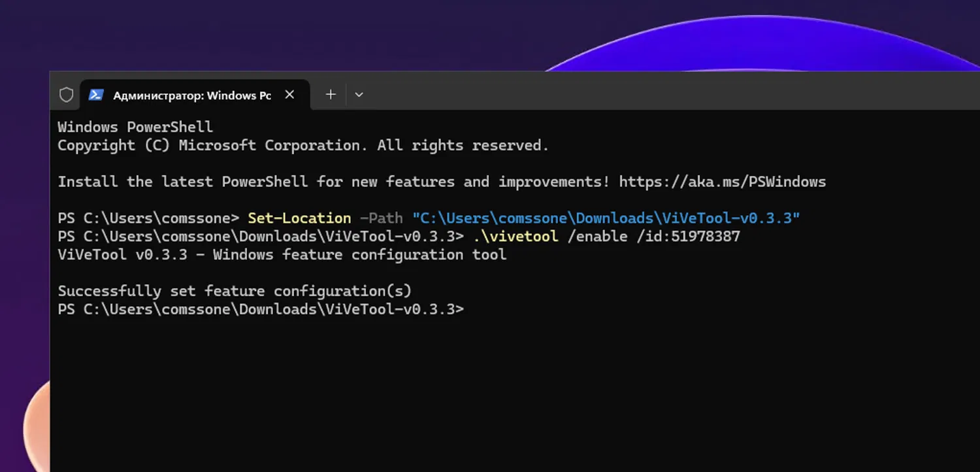The height and width of the screenshot is (472, 980).
Task: Click the "/id:51978387" argument
Action: click(689, 236)
